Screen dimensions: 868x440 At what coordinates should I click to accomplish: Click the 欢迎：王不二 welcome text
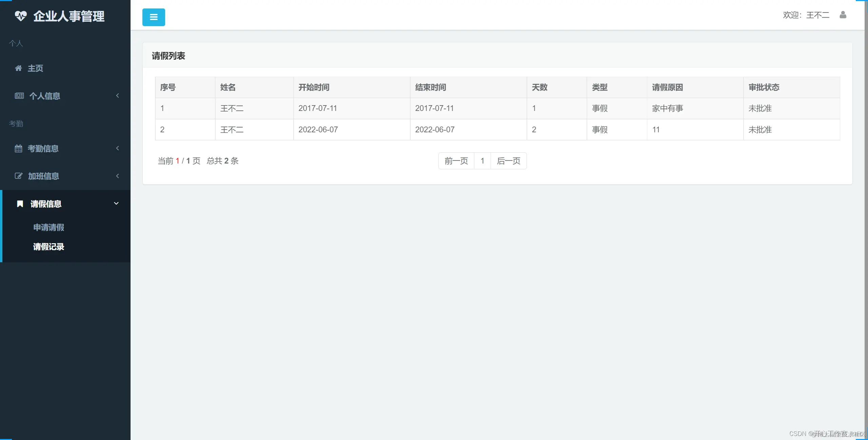tap(806, 15)
